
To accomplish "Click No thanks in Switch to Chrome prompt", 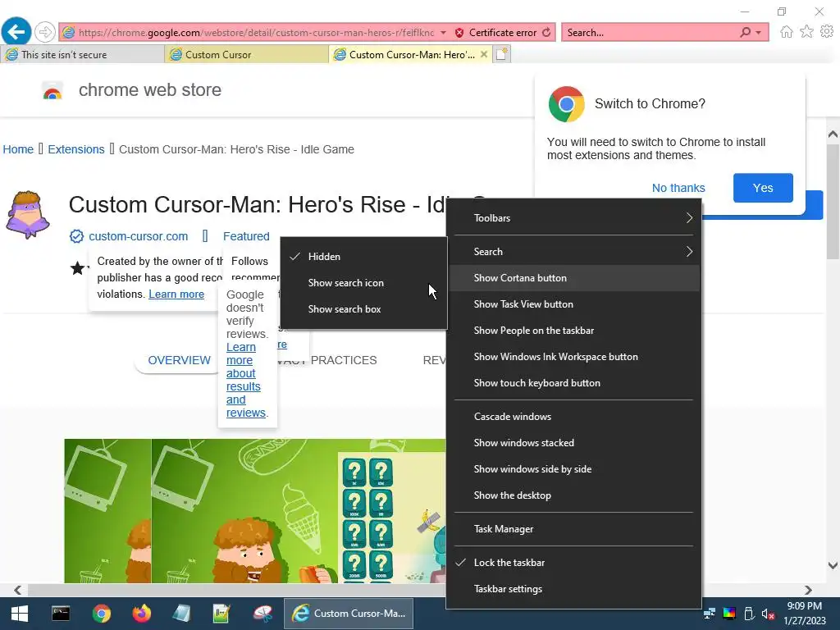I will 678,188.
